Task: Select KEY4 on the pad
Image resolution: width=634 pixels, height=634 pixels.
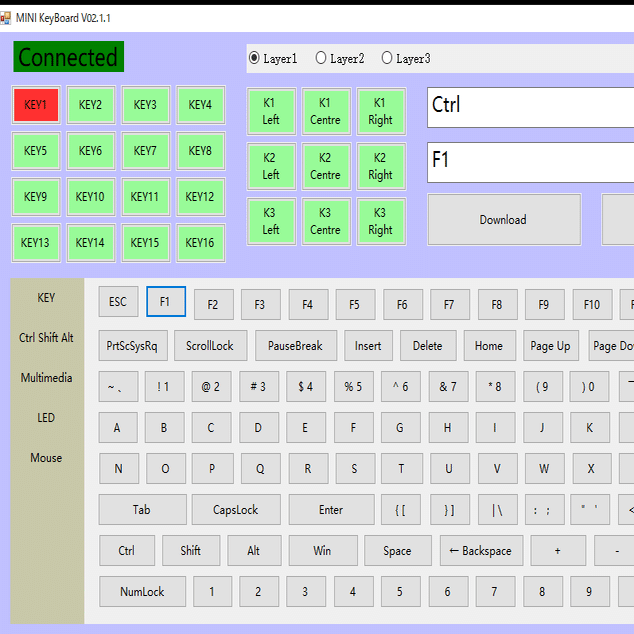Action: coord(201,105)
